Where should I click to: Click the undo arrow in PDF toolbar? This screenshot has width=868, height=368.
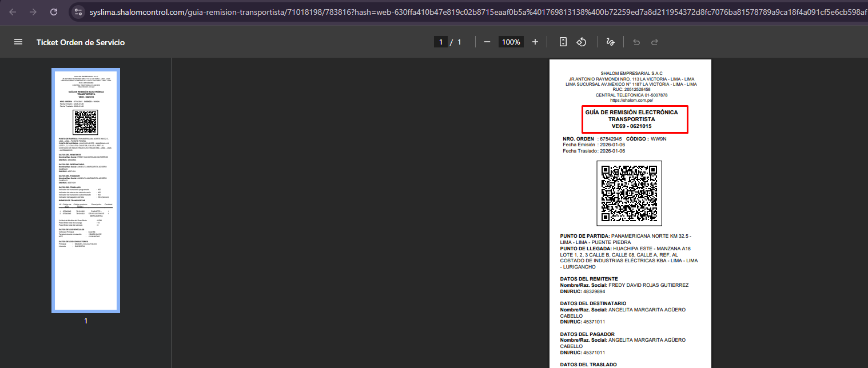(636, 42)
